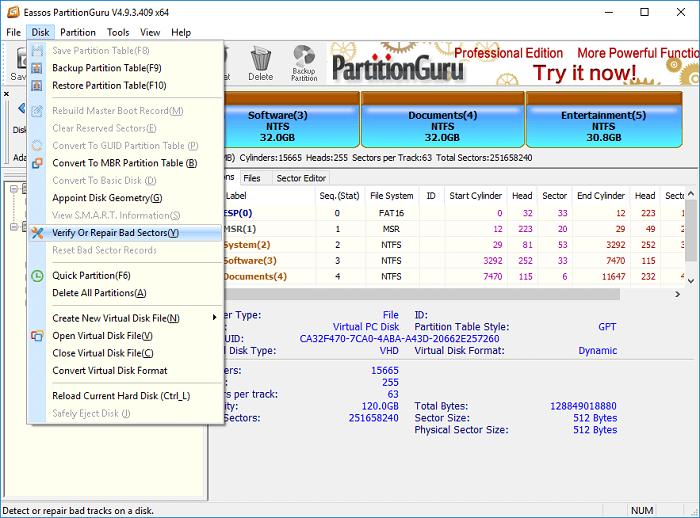
Task: Click the Convert To MBR Partition Table icon
Action: click(37, 163)
